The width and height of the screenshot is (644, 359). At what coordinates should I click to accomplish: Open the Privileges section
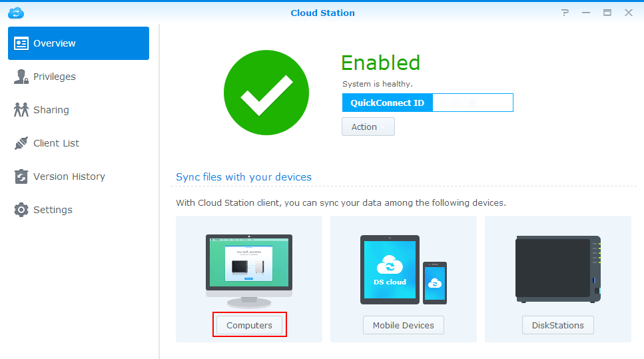55,77
